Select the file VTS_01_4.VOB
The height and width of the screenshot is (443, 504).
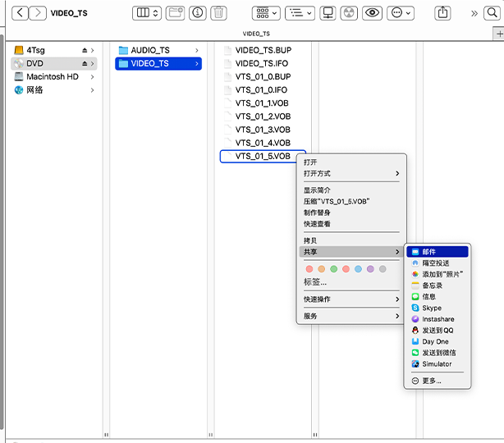click(263, 143)
